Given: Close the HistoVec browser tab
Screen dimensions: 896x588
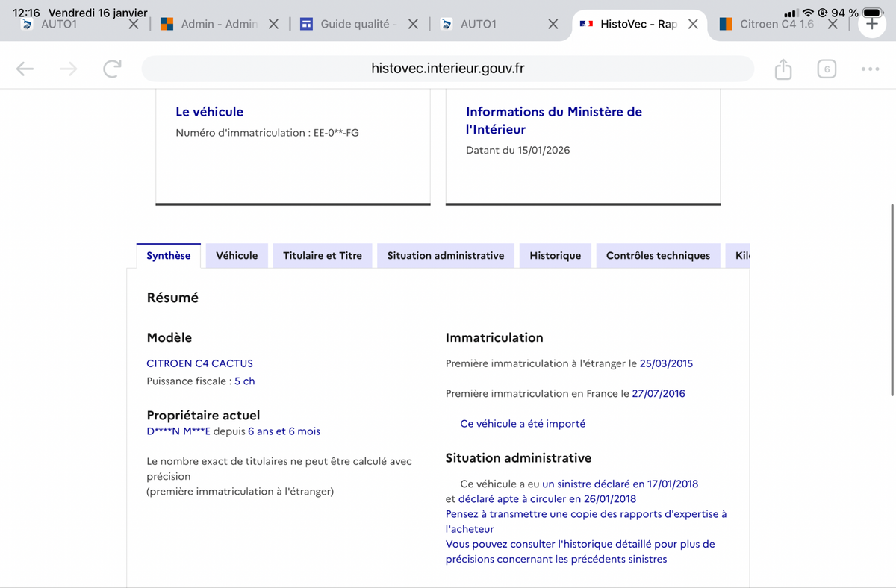Looking at the screenshot, I should [693, 24].
